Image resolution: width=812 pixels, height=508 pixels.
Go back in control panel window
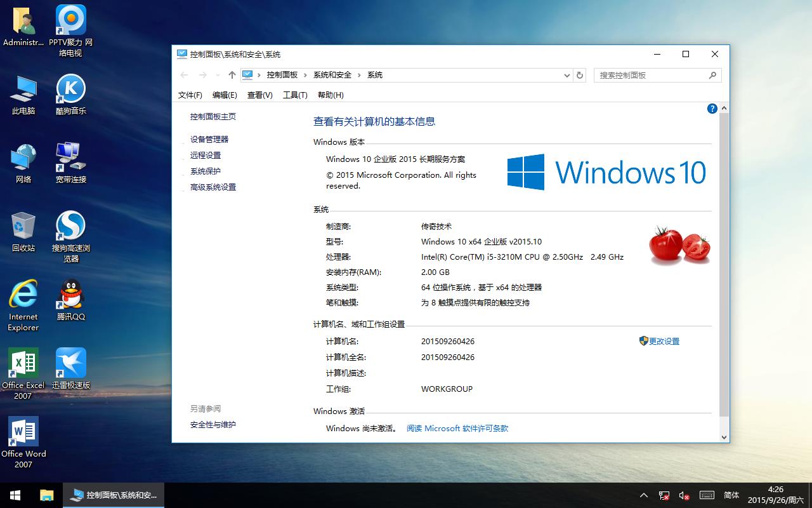coord(184,75)
